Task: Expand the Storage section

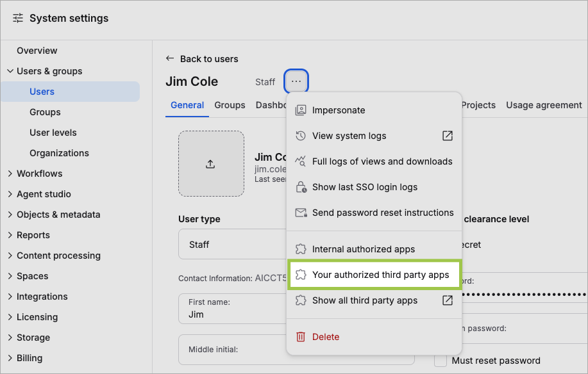Action: tap(10, 337)
